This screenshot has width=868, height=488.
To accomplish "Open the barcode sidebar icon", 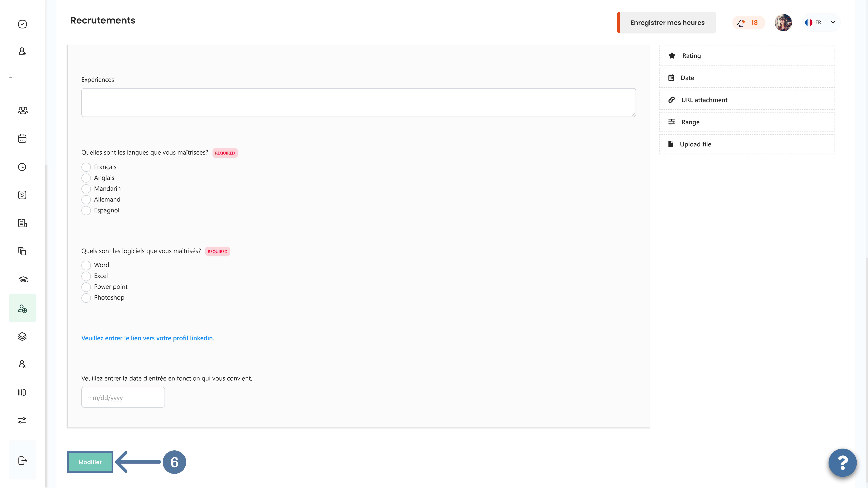I will point(22,392).
